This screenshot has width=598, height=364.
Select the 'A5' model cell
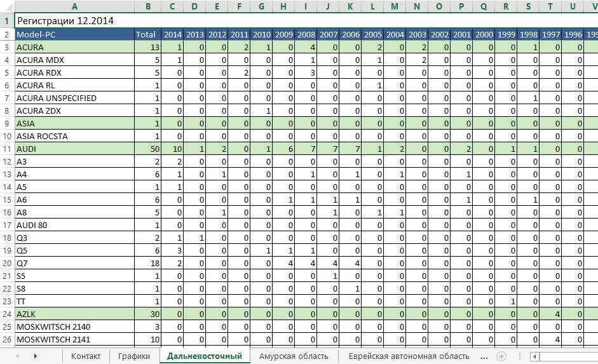coord(74,187)
